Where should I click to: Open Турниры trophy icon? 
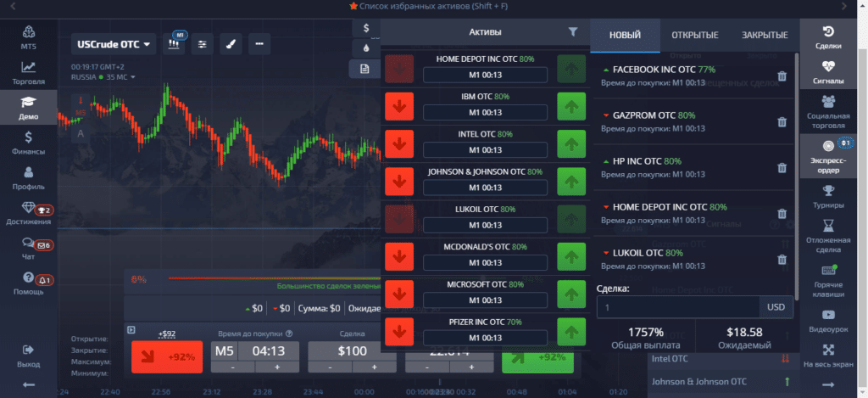[828, 195]
